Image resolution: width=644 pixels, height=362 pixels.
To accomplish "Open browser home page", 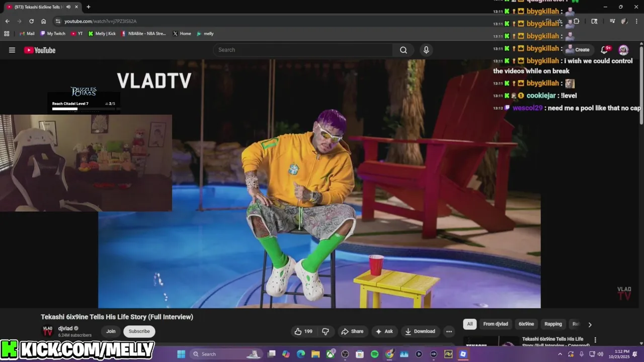I will [44, 21].
